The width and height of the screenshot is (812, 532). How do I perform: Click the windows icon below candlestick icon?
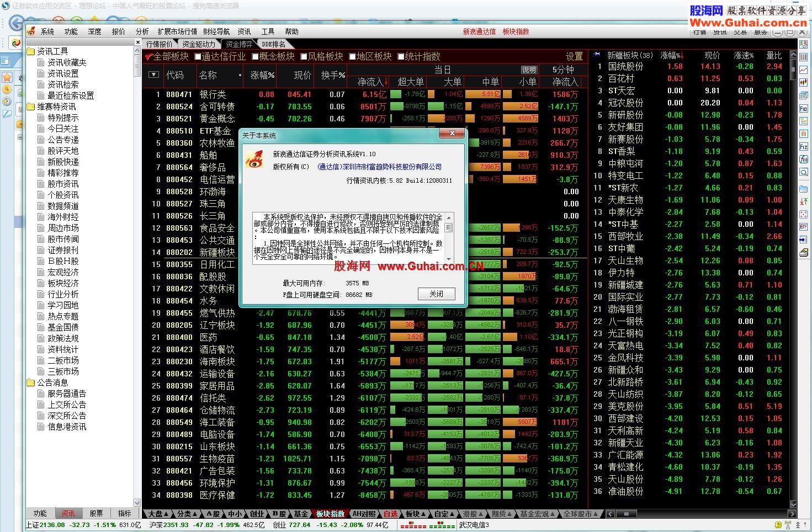pyautogui.click(x=803, y=95)
